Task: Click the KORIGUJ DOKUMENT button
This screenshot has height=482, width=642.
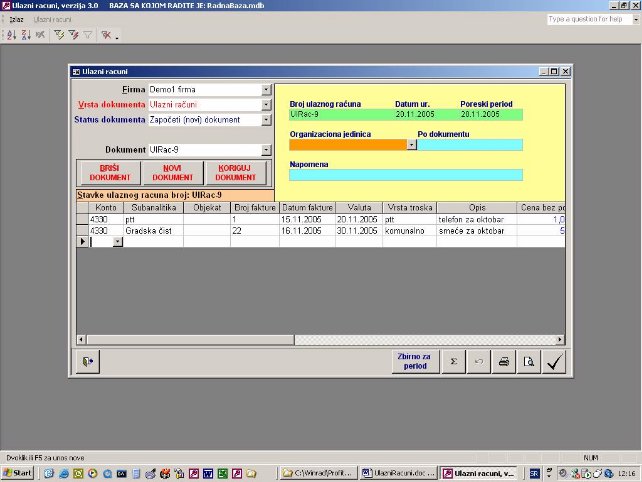Action: (x=237, y=172)
